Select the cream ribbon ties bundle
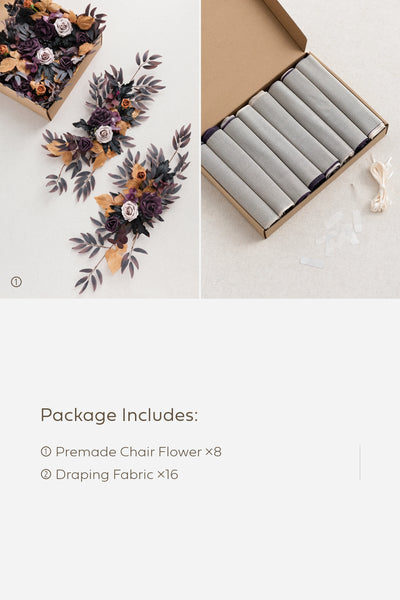Screen dimensions: 400x600 click(x=380, y=184)
